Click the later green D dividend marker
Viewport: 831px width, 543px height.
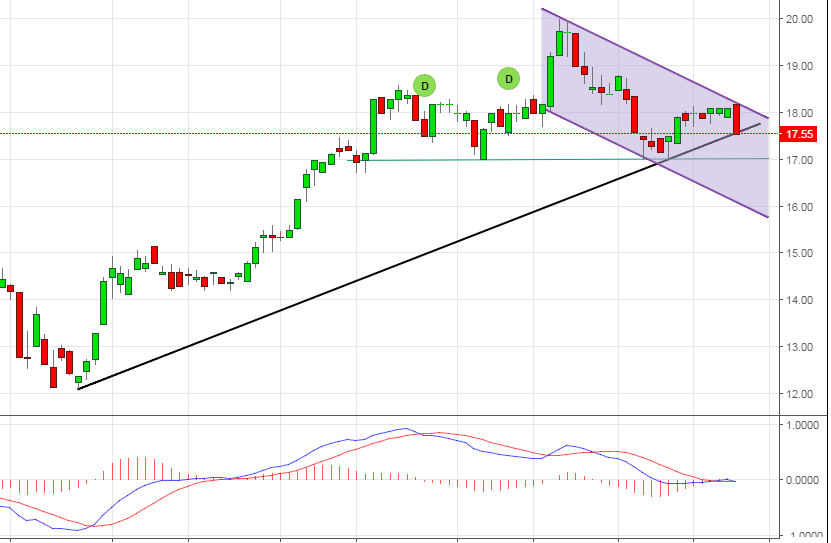pyautogui.click(x=508, y=79)
